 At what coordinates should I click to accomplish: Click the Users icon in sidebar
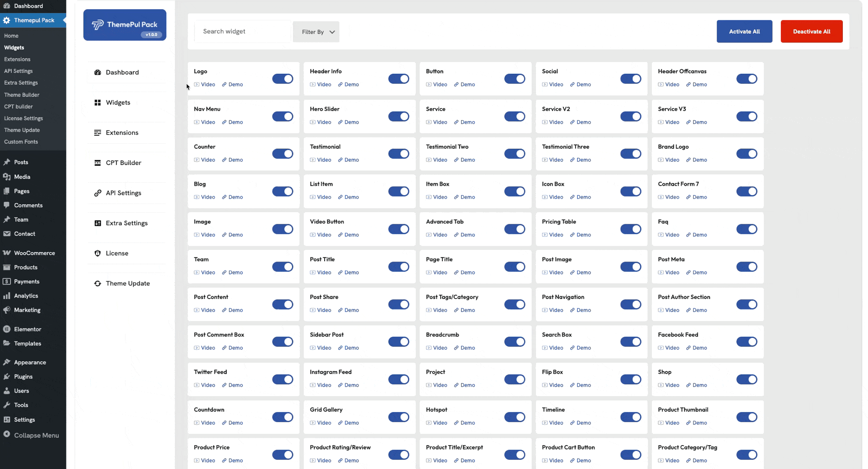pyautogui.click(x=7, y=391)
